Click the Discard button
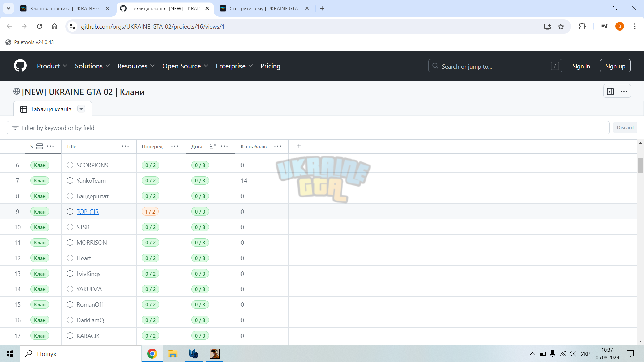The image size is (644, 362). pos(625,128)
